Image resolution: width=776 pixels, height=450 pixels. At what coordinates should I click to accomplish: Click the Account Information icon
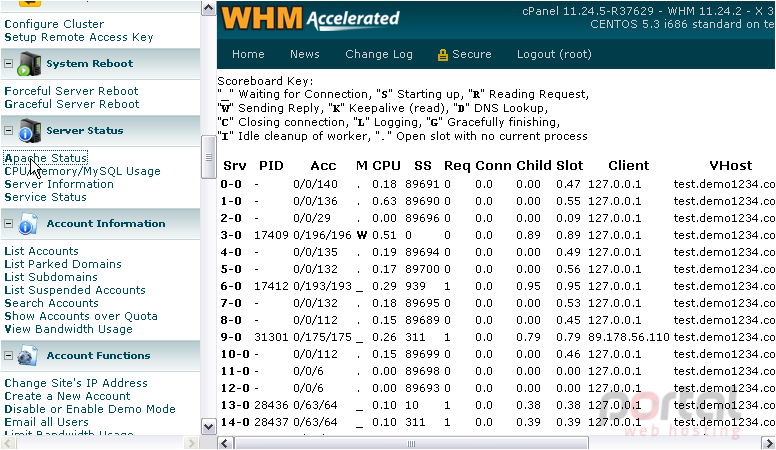point(28,224)
